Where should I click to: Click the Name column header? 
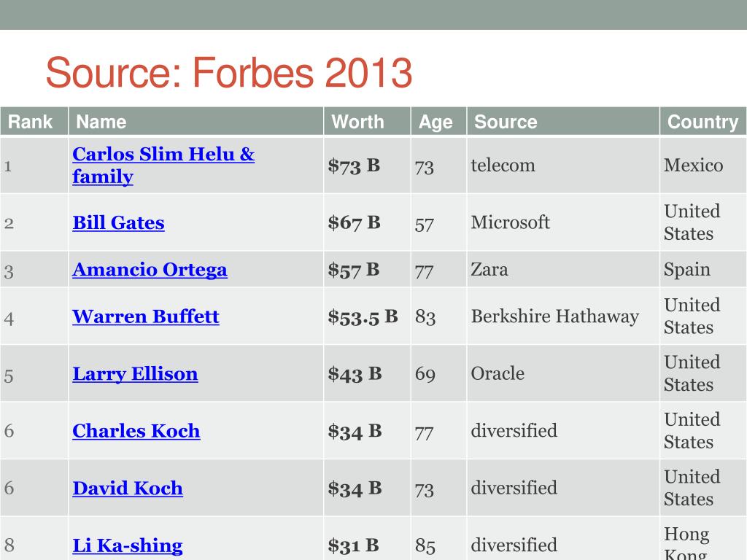coord(196,122)
